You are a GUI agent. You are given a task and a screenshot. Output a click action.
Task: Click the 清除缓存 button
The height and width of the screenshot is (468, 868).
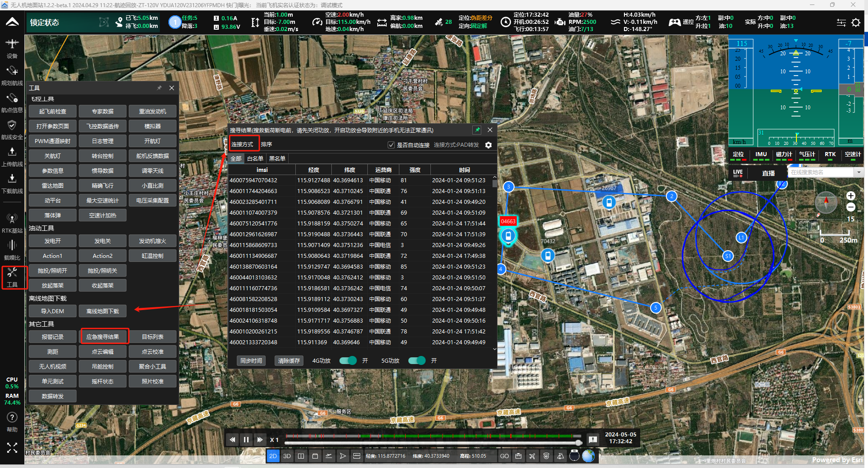point(289,361)
